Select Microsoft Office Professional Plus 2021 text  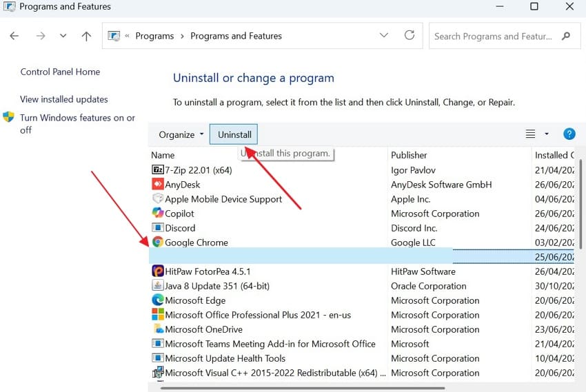coord(258,315)
